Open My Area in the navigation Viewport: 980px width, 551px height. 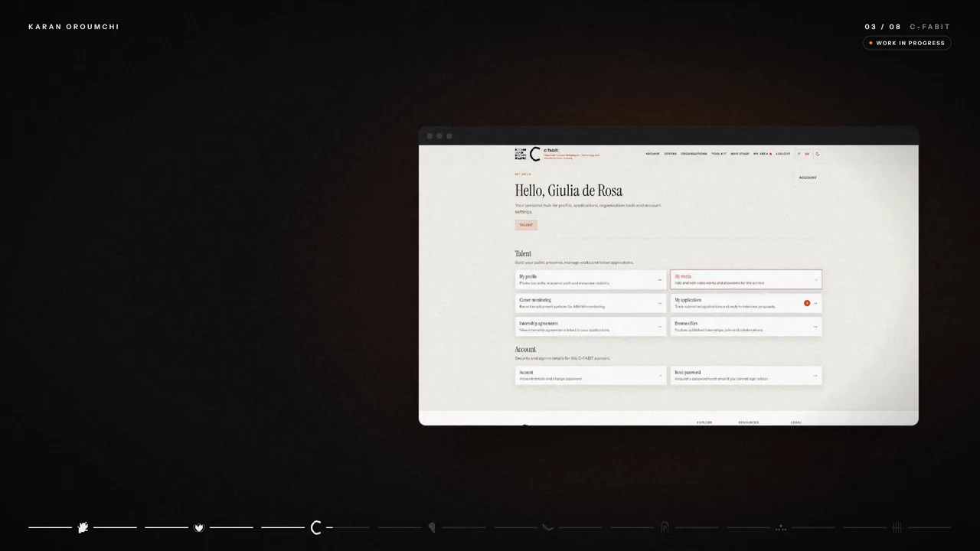click(762, 154)
